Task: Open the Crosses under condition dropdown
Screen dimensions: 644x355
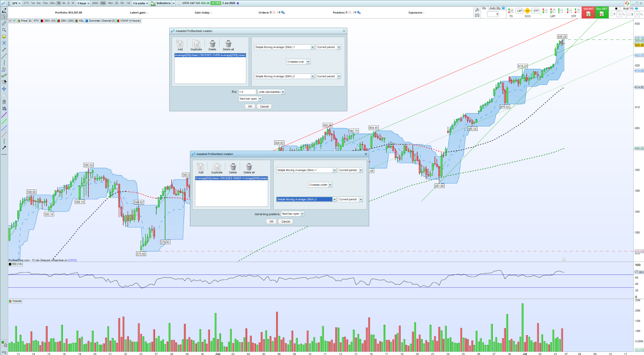Action: pyautogui.click(x=320, y=185)
